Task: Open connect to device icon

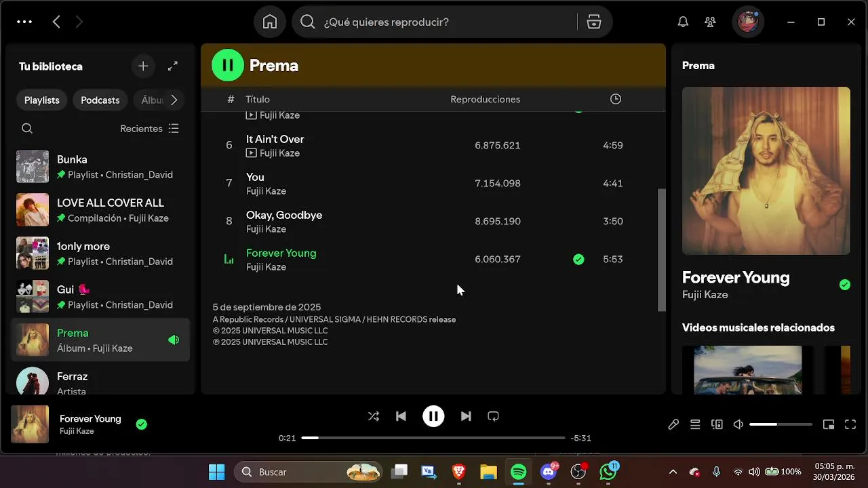Action: 717,424
